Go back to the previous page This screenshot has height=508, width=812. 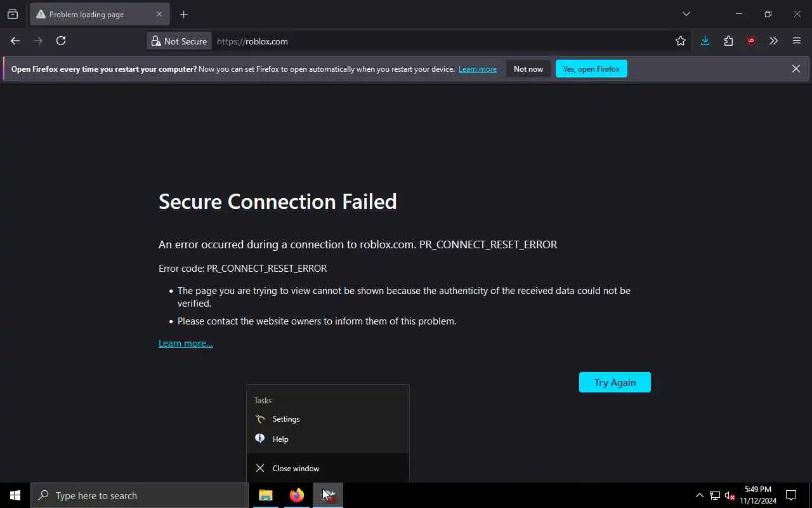tap(15, 41)
